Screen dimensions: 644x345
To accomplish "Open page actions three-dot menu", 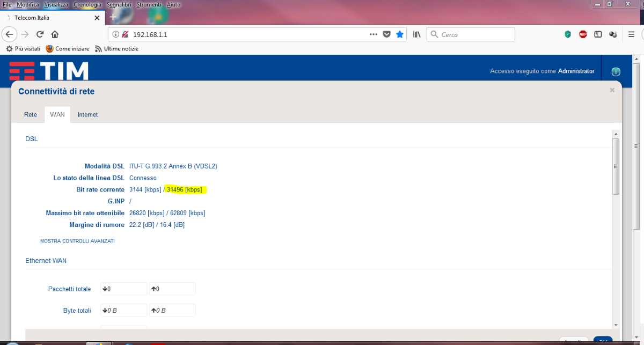I will 374,34.
